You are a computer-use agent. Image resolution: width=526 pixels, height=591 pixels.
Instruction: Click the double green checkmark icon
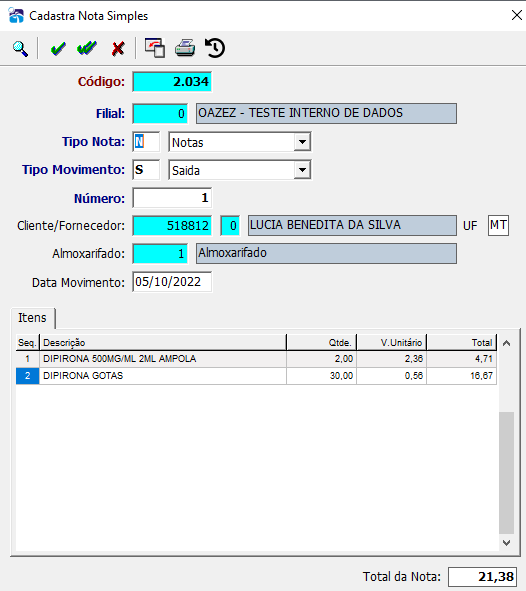click(x=87, y=48)
